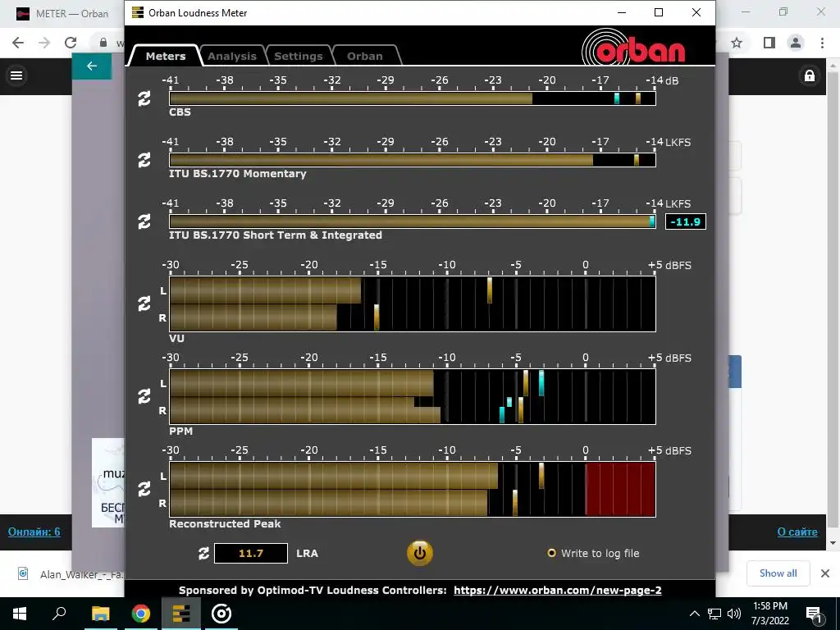This screenshot has width=840, height=630.
Task: Click the Reconstructed Peak red clip zone
Action: [x=620, y=489]
